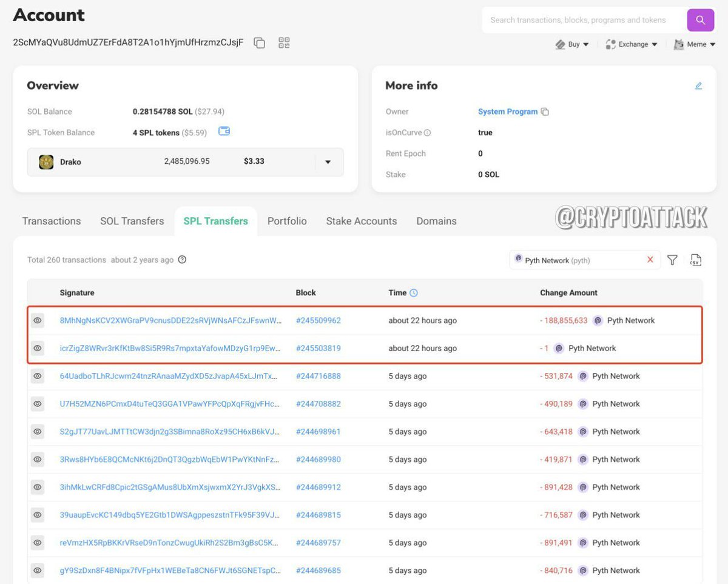728x584 pixels.
Task: Open block #245509962
Action: click(x=318, y=321)
